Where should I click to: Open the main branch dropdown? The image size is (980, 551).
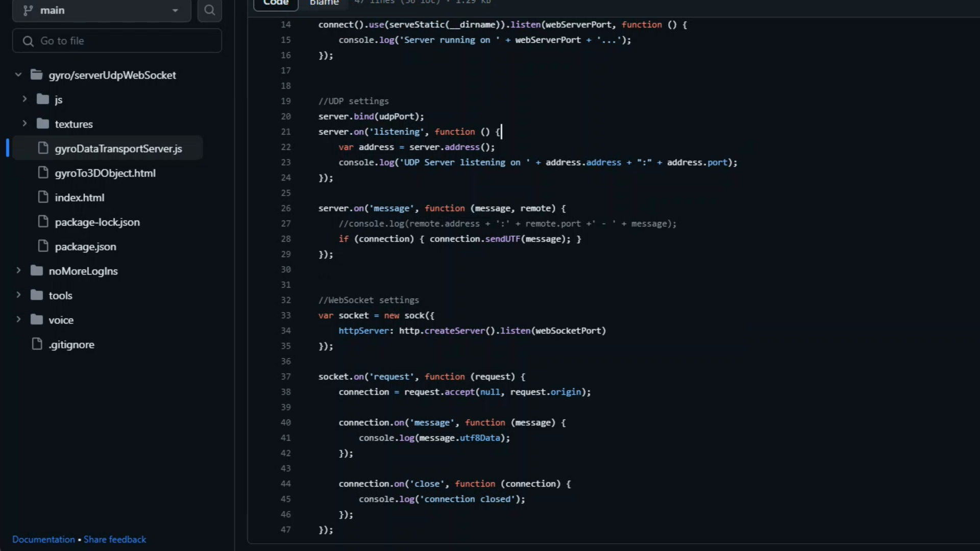tap(101, 10)
